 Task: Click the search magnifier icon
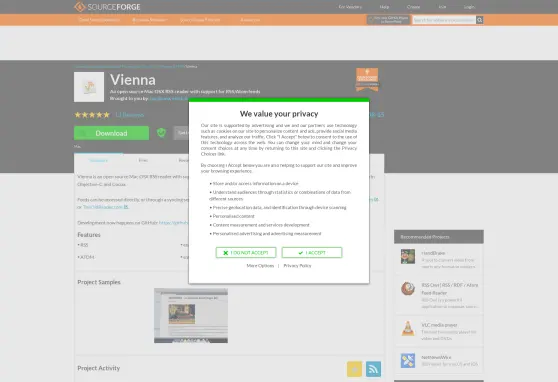click(x=480, y=20)
